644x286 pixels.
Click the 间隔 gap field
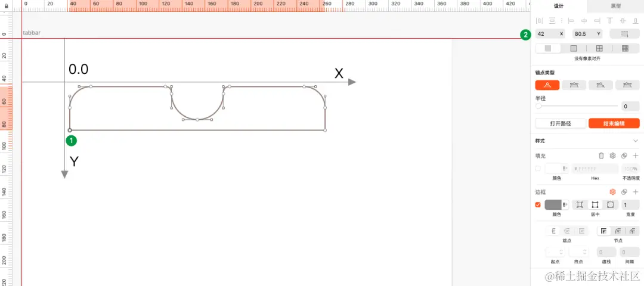[x=630, y=252]
